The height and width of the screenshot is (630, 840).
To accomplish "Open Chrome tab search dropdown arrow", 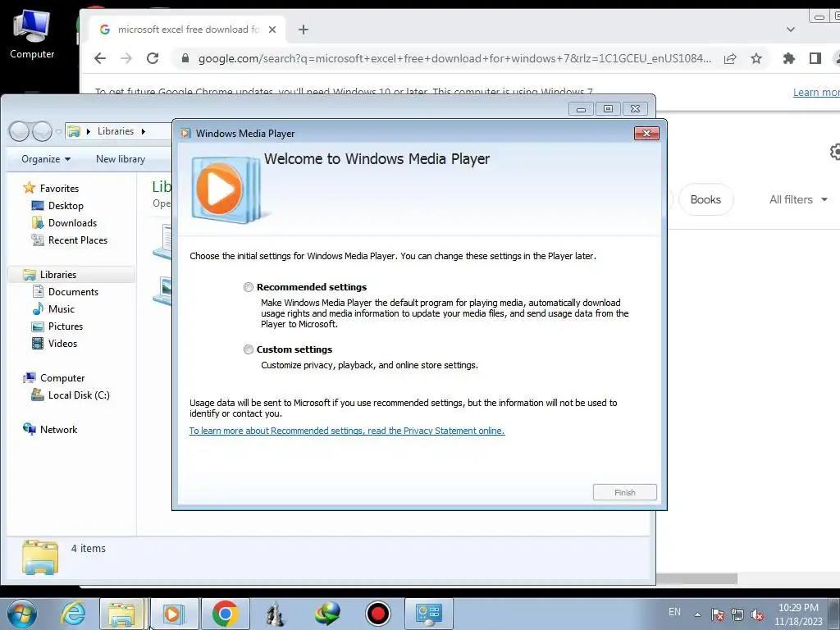I will 790,30.
